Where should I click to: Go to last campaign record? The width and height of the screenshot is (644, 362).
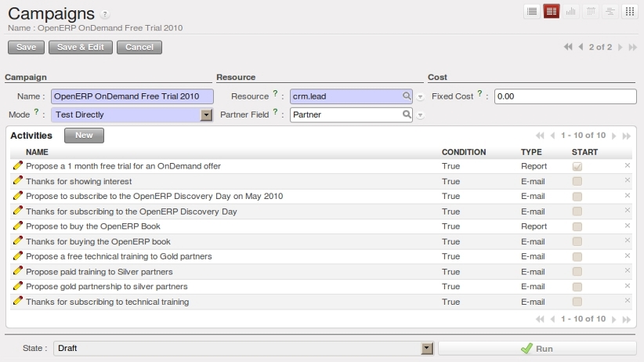633,47
